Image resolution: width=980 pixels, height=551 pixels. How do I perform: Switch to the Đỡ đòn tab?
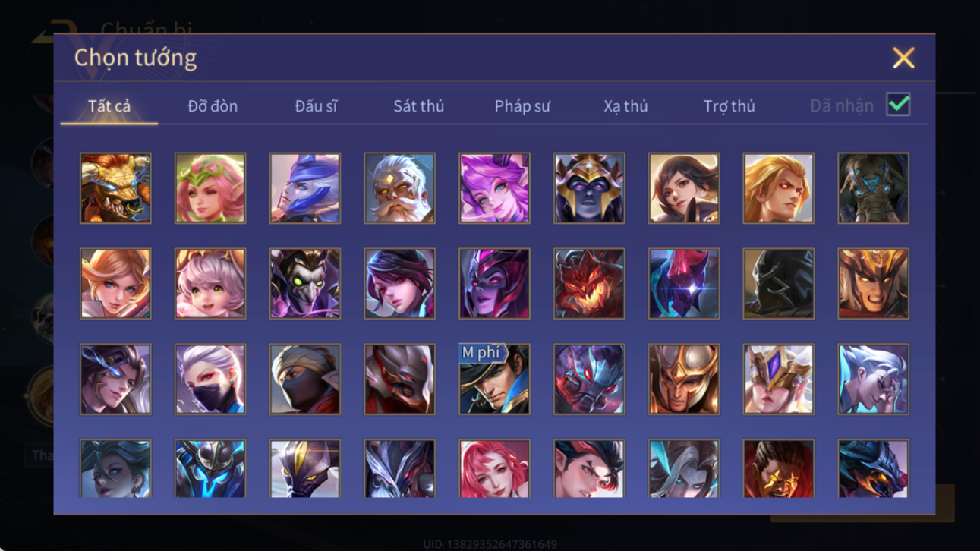[213, 106]
